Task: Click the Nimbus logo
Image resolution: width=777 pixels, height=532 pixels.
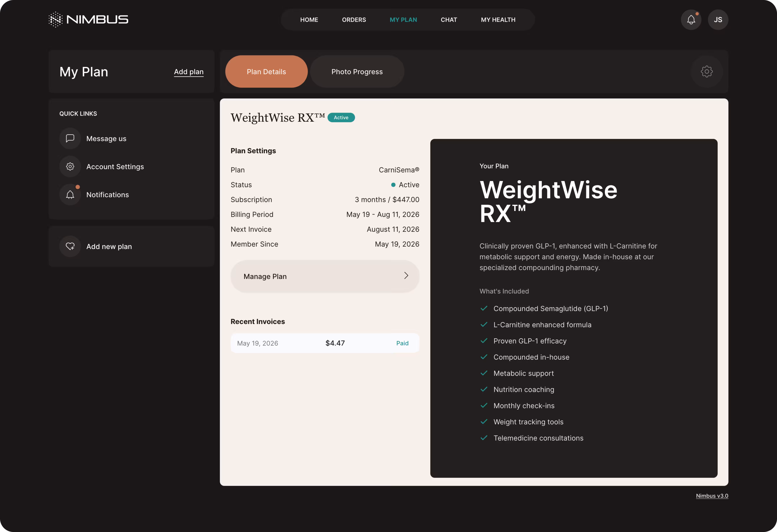Action: click(x=88, y=19)
